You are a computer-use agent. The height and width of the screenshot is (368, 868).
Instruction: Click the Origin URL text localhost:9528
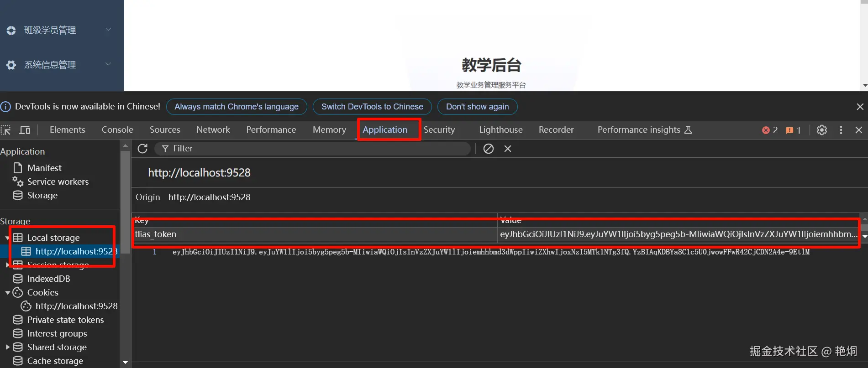210,197
